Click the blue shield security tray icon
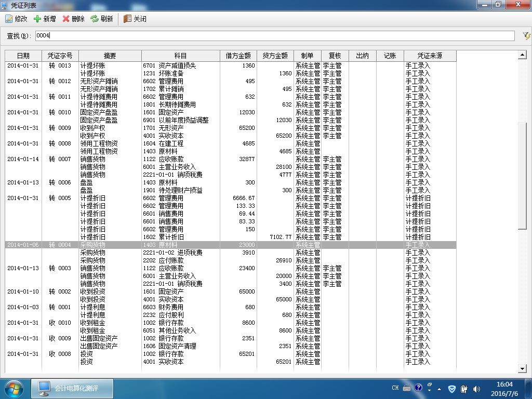The height and width of the screenshot is (399, 532). tap(452, 389)
